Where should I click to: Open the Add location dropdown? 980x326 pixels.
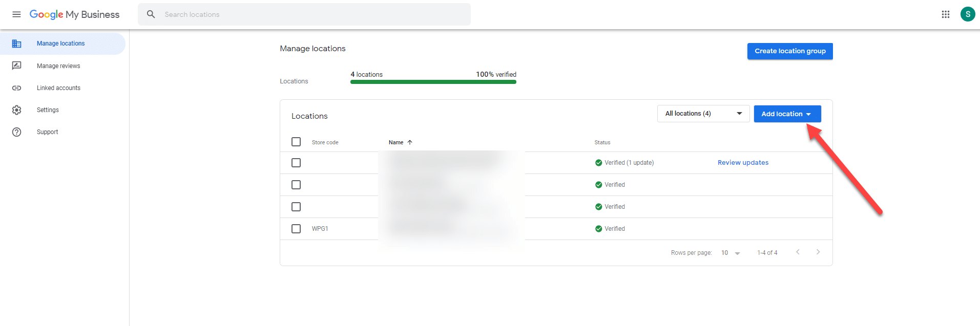tap(787, 114)
